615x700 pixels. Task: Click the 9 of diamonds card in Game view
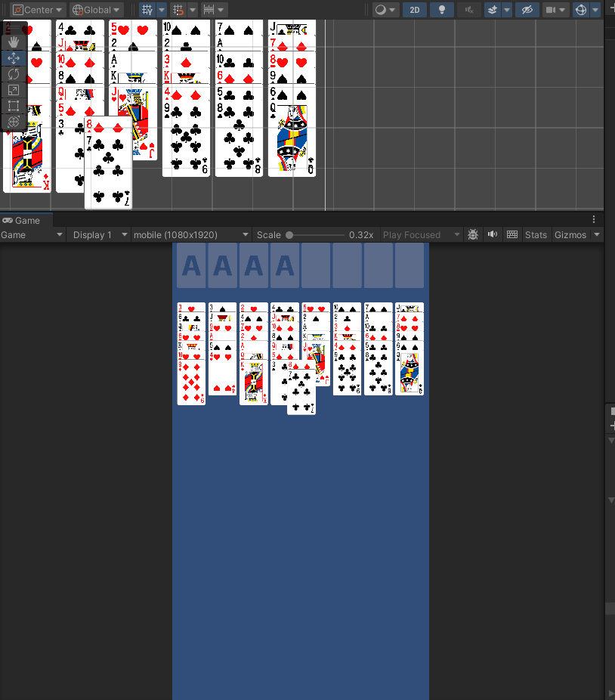click(x=191, y=383)
